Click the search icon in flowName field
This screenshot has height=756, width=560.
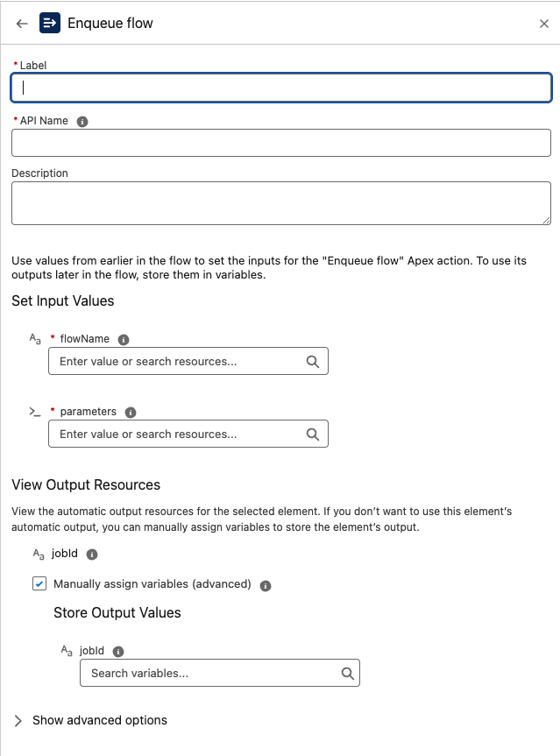pos(313,361)
